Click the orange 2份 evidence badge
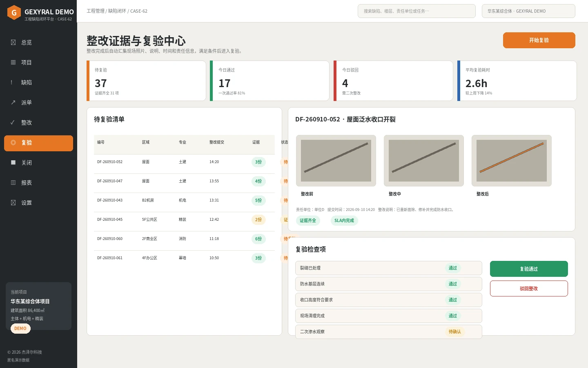Screen dimensions: 588x368 (258, 220)
